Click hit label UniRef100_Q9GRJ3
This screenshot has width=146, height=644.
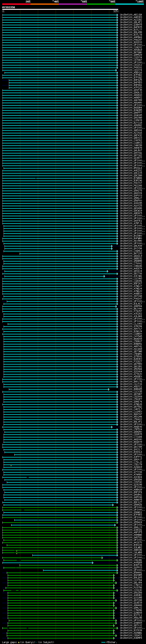point(131,93)
